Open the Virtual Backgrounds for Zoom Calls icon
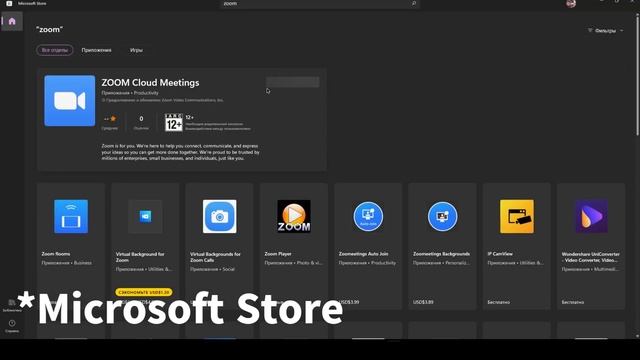Viewport: 640px width, 360px height. pyautogui.click(x=220, y=216)
